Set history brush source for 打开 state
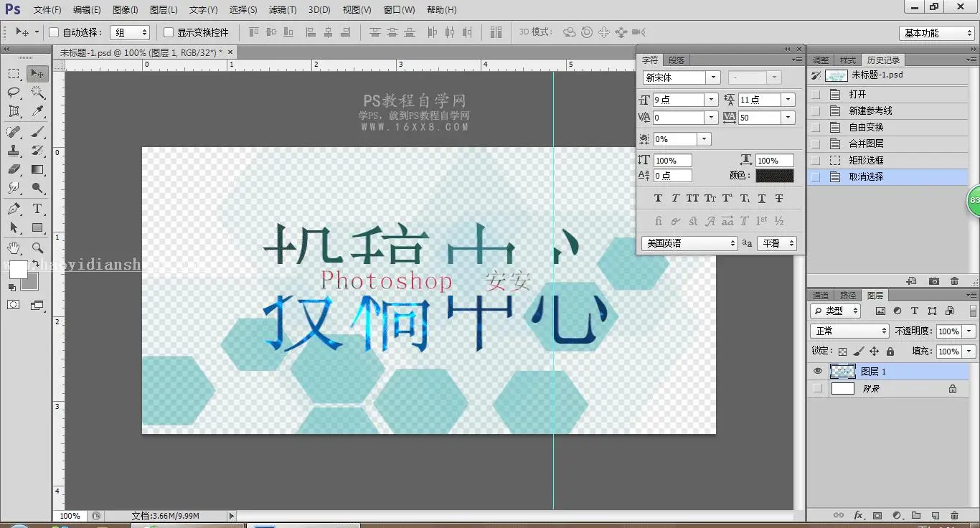This screenshot has width=980, height=528. (815, 94)
